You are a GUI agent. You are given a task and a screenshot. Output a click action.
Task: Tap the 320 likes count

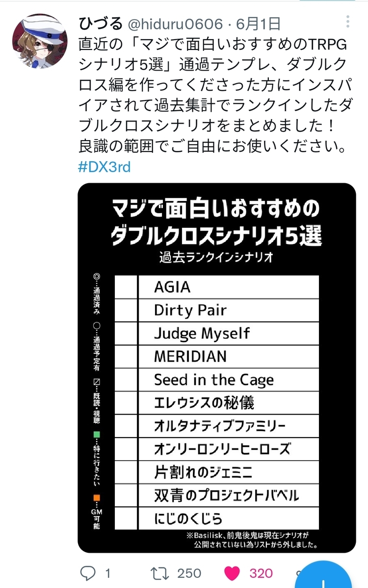tap(261, 573)
